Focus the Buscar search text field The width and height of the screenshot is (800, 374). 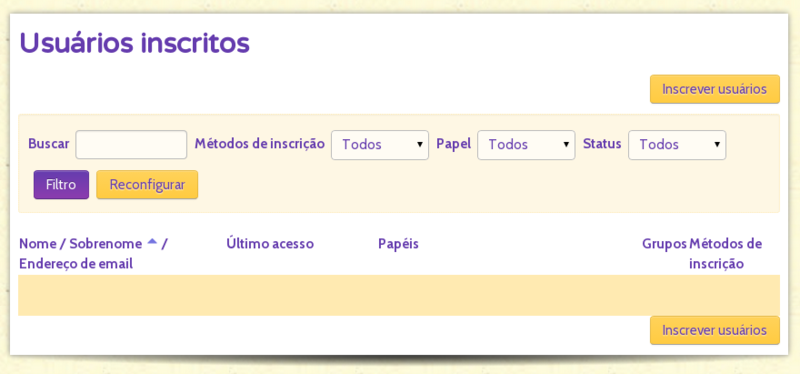click(131, 144)
